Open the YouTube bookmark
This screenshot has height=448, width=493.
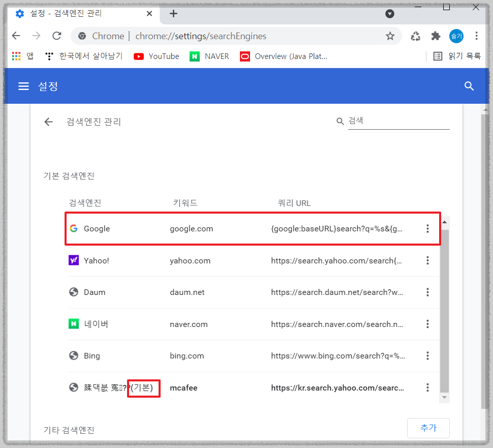(x=156, y=56)
